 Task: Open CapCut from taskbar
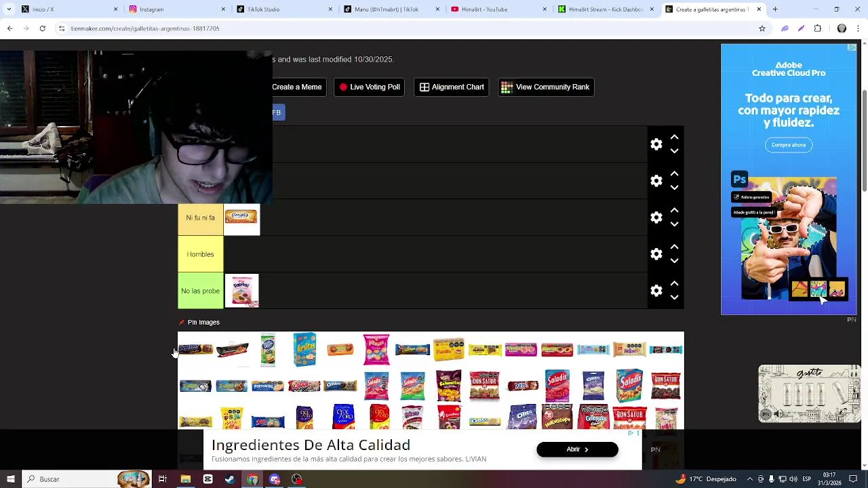pyautogui.click(x=208, y=479)
